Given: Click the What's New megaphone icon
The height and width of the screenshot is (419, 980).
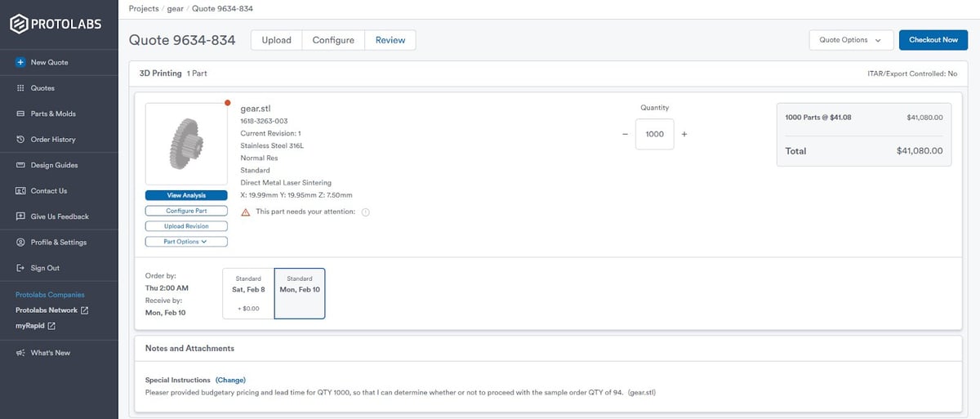Looking at the screenshot, I should (20, 353).
